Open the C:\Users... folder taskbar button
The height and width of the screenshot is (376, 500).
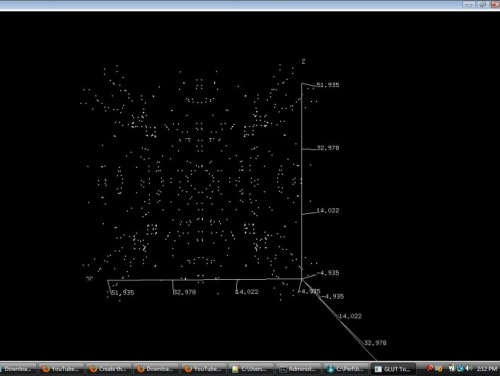click(251, 369)
